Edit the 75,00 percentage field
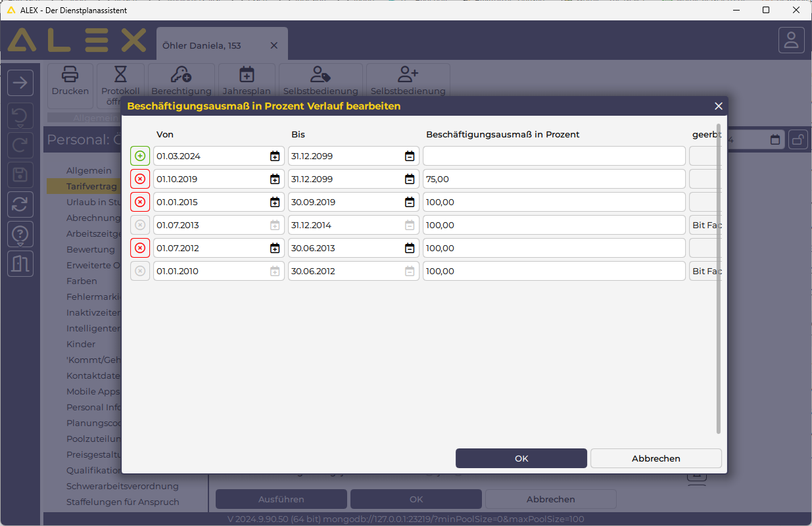Screen dimensions: 812x526 point(554,179)
